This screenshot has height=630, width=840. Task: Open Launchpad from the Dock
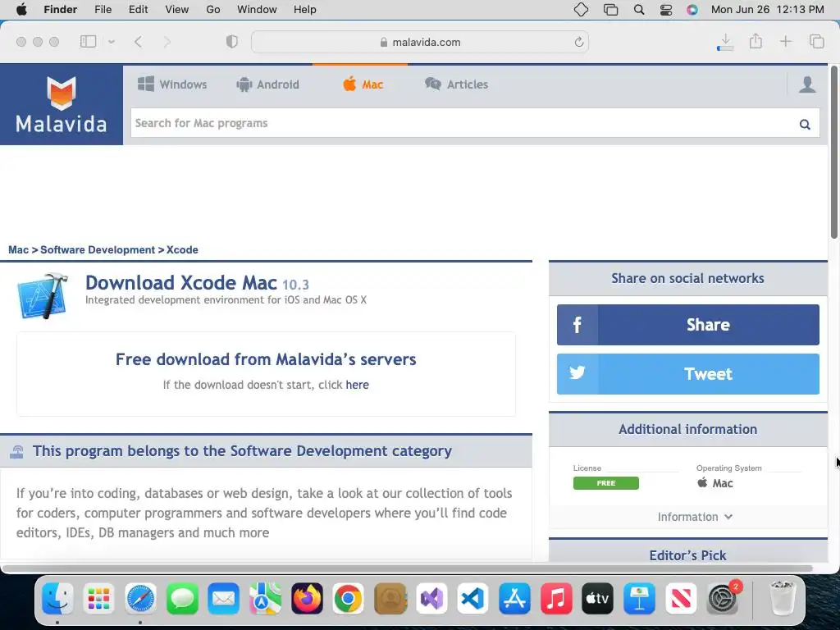click(x=99, y=598)
